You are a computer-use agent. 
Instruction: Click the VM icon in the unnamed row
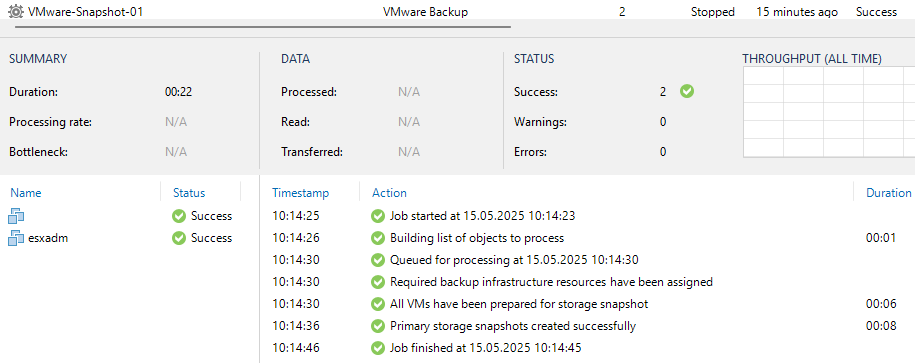click(x=16, y=216)
